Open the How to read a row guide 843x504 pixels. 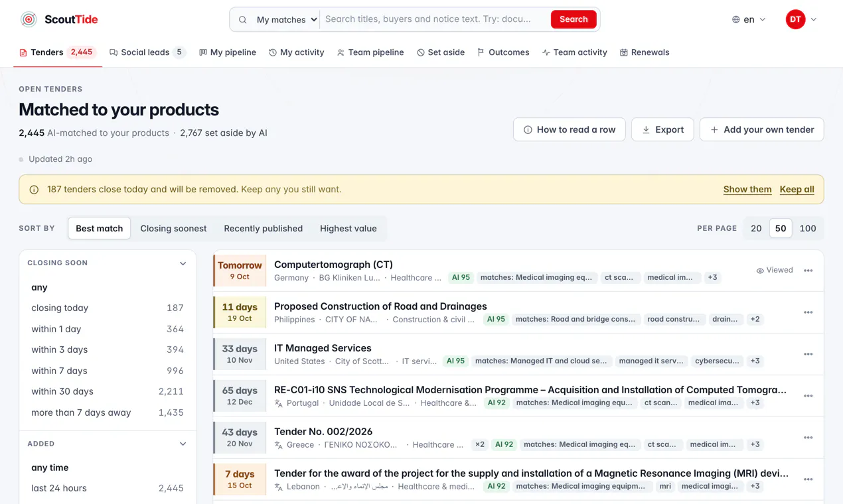coord(570,130)
